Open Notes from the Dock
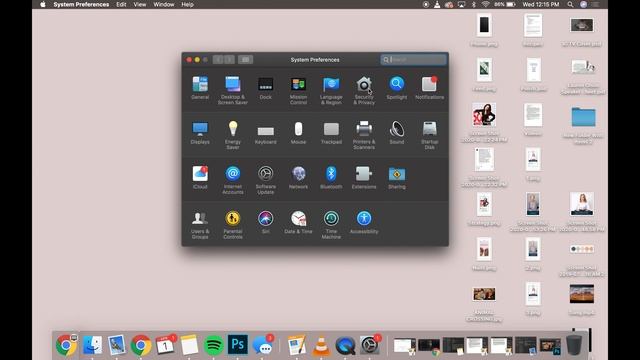640x360 pixels. tap(189, 345)
